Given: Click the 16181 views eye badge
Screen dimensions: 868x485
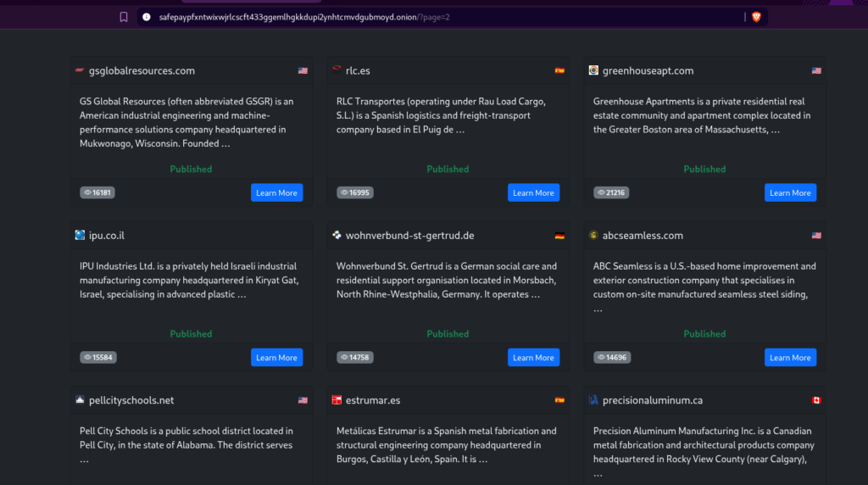Looking at the screenshot, I should [x=97, y=192].
